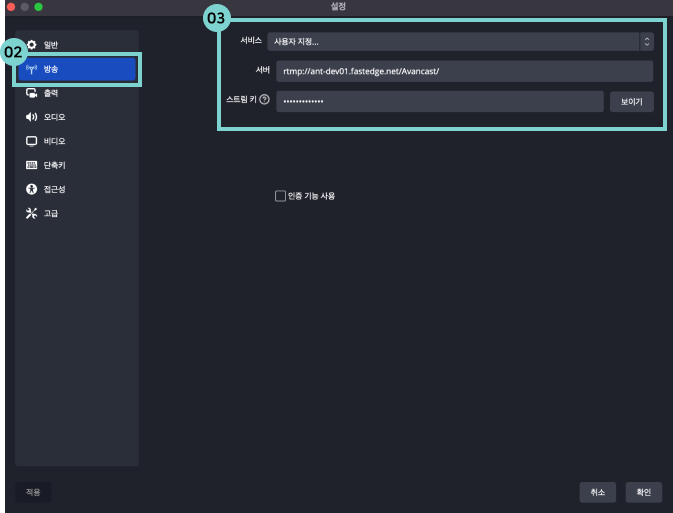Click the up-down arrows on 서비스 combo box
Viewport: 673px width, 513px height.
click(646, 41)
